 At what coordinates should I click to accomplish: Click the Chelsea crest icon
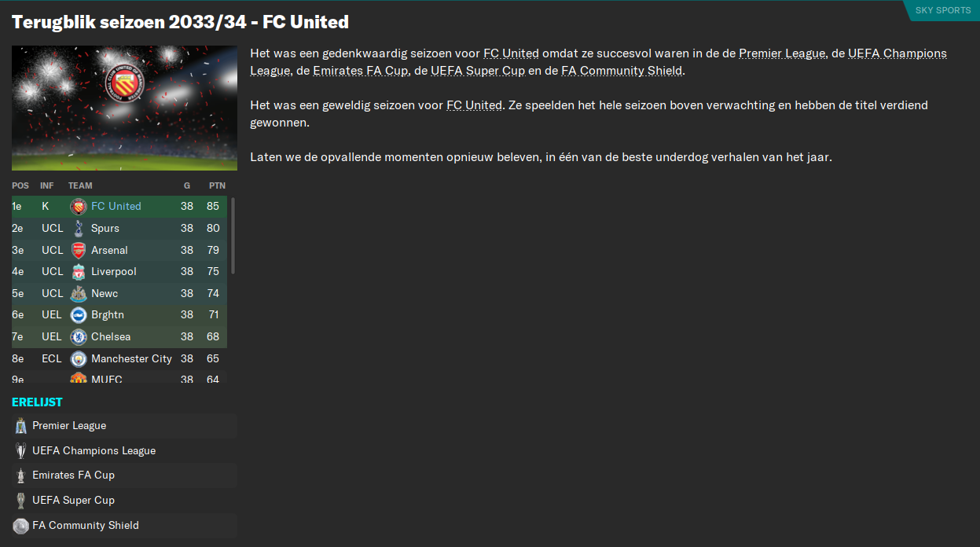[x=78, y=336]
